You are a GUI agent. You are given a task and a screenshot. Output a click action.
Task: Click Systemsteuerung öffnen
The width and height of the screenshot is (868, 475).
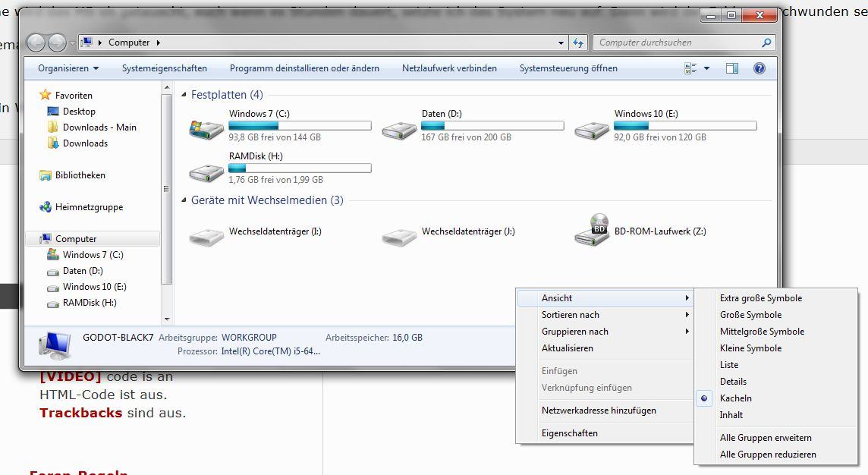(x=568, y=68)
